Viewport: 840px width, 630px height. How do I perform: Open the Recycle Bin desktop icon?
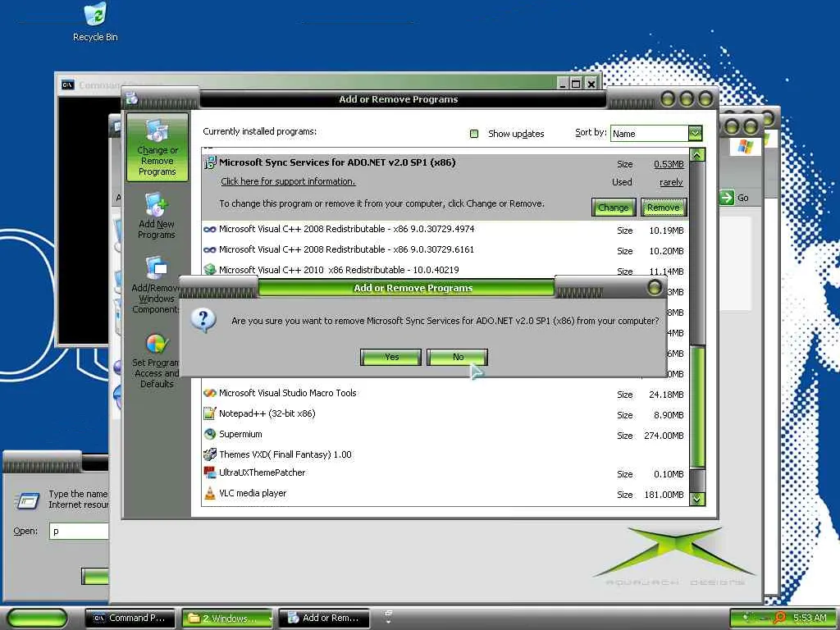pyautogui.click(x=95, y=22)
